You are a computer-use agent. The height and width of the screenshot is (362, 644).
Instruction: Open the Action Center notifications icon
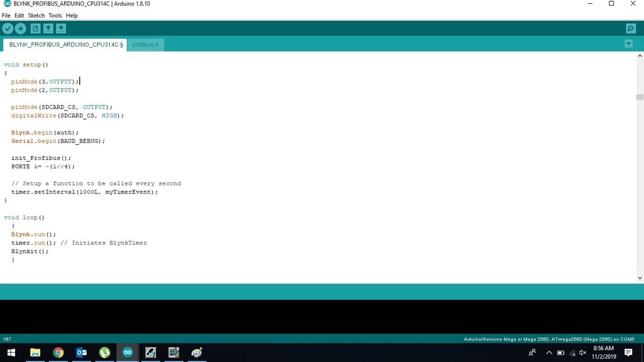(628, 353)
